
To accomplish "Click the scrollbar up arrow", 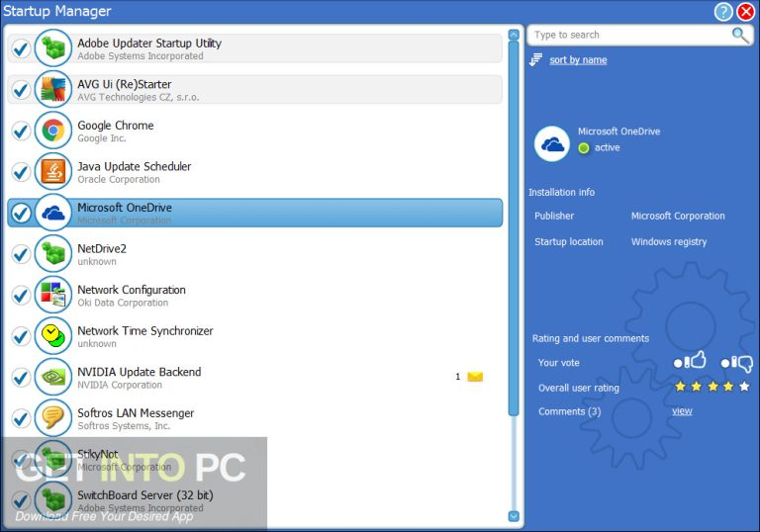I will tap(514, 35).
